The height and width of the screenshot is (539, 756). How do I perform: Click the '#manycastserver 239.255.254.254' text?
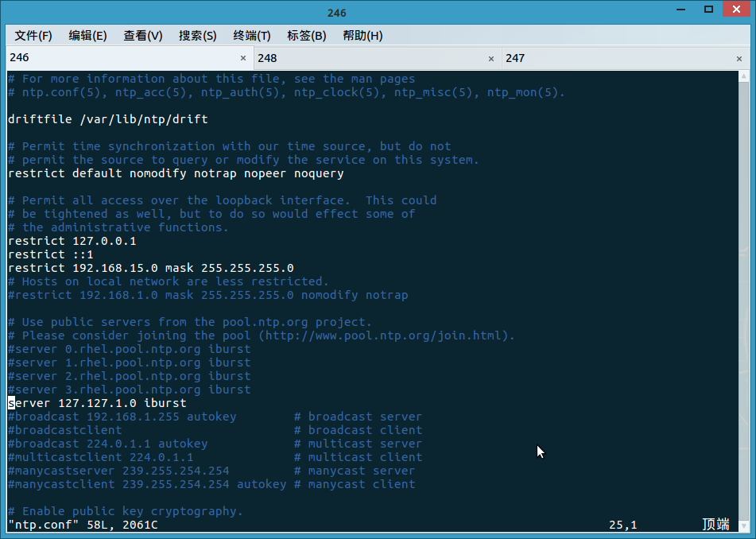tap(118, 470)
